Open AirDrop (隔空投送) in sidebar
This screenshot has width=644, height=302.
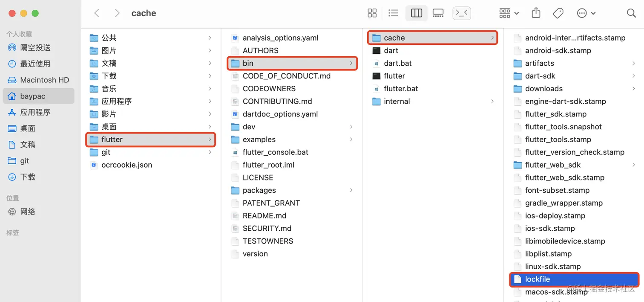pyautogui.click(x=35, y=47)
